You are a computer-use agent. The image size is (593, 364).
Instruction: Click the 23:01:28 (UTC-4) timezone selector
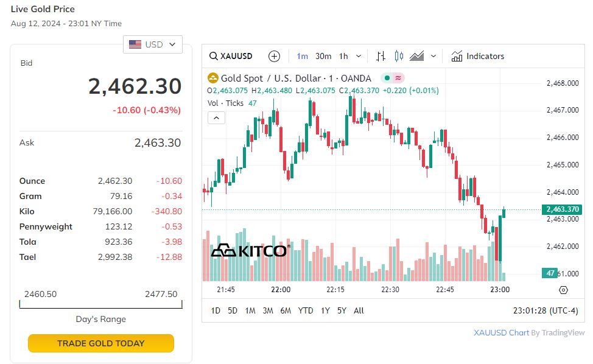pos(546,310)
